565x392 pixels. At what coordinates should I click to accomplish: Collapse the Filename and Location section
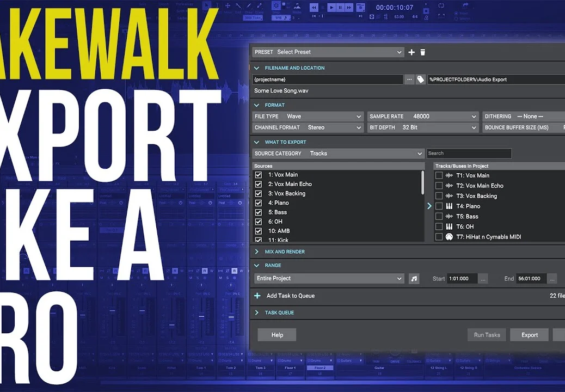256,68
